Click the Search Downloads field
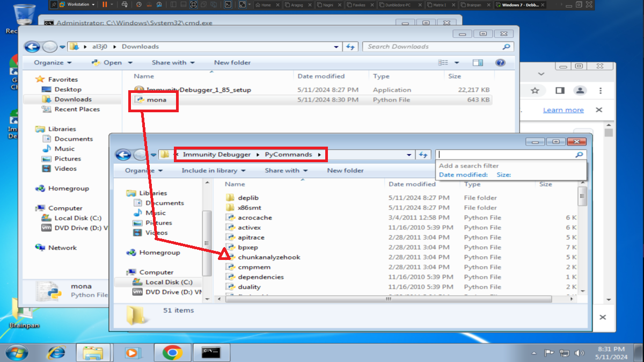This screenshot has height=362, width=644. click(438, 47)
